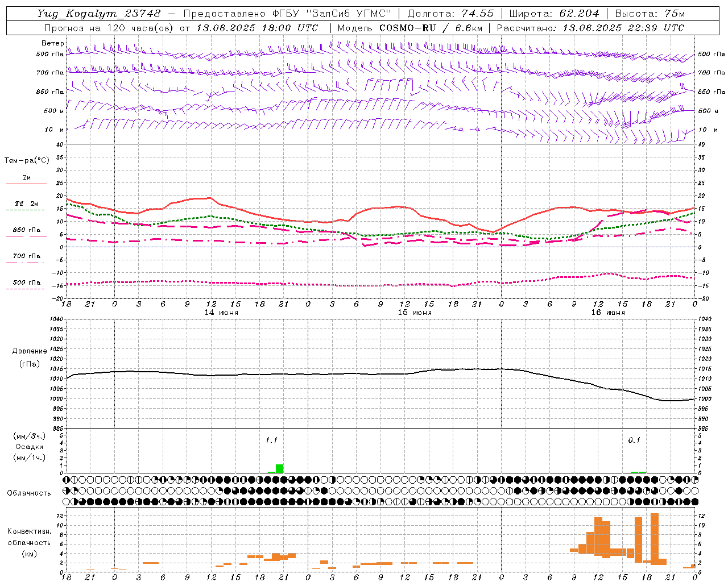
Task: Click the (мм/3ч.) precipitation unit label
Action: pos(29,436)
